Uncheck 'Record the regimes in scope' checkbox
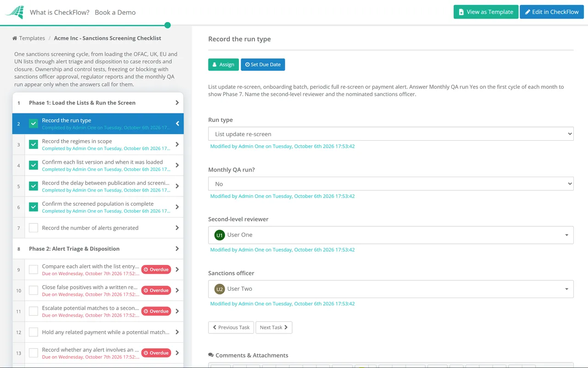This screenshot has height=368, width=588. tap(34, 144)
